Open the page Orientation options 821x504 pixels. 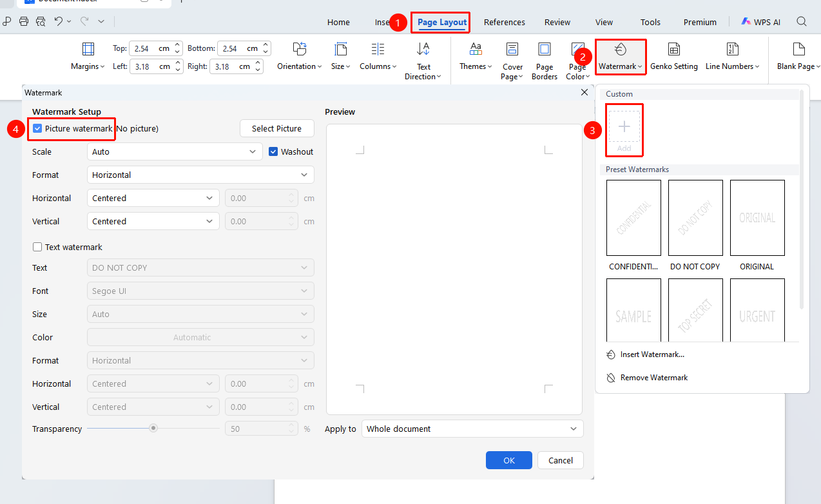300,57
